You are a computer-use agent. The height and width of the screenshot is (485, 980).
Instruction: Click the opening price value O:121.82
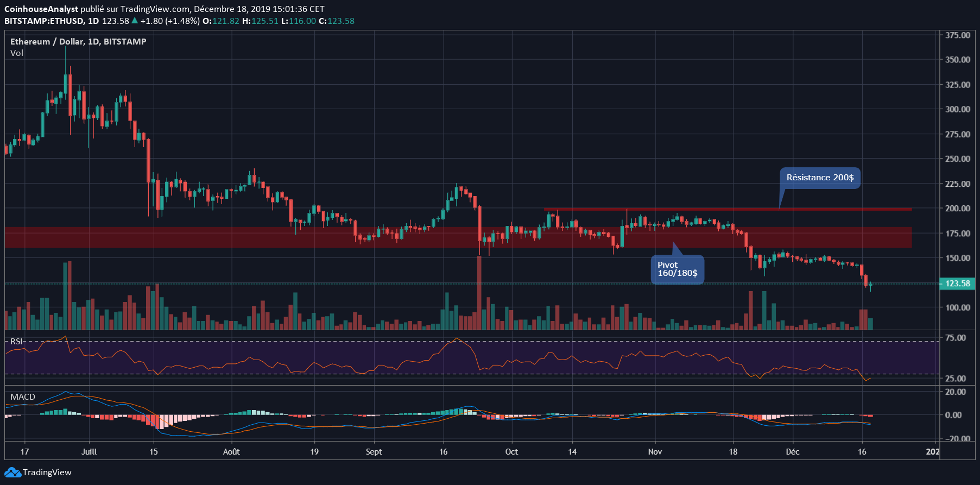coord(221,21)
